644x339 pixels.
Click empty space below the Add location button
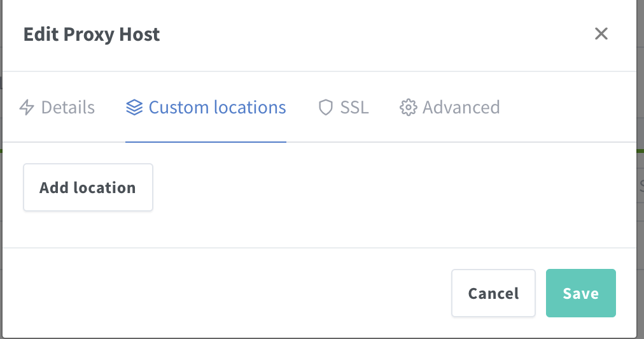click(88, 229)
